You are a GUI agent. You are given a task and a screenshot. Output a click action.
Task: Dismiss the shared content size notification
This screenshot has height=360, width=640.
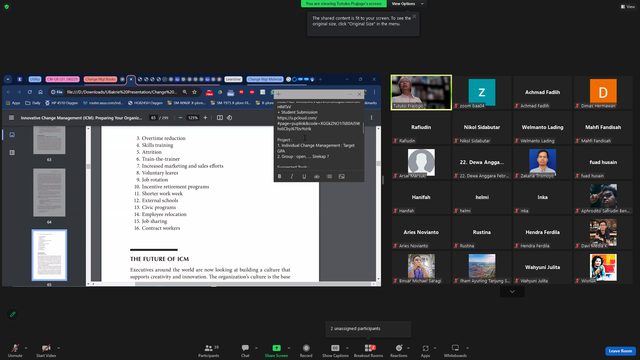414,16
